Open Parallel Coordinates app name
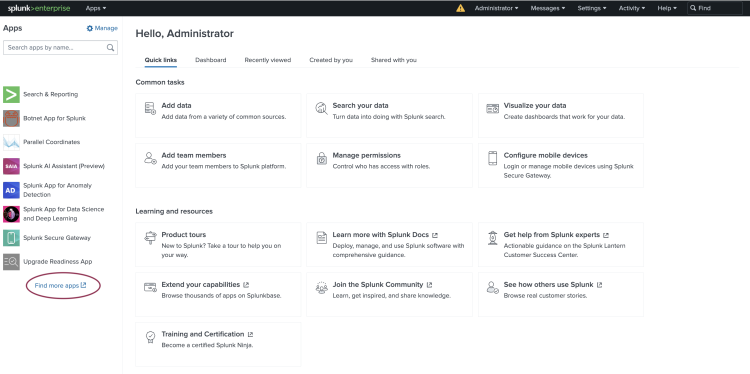The image size is (750, 374). click(x=52, y=142)
